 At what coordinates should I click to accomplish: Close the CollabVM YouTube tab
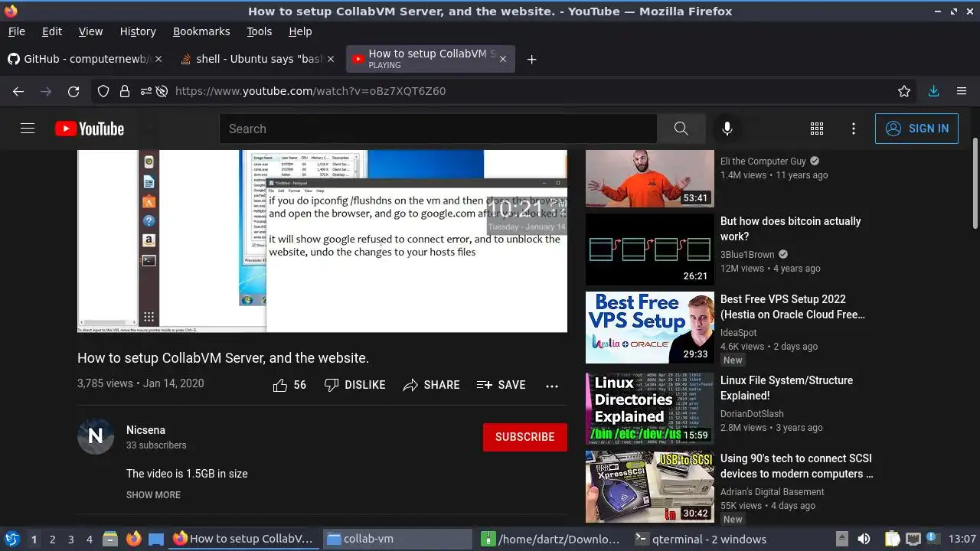(x=502, y=59)
